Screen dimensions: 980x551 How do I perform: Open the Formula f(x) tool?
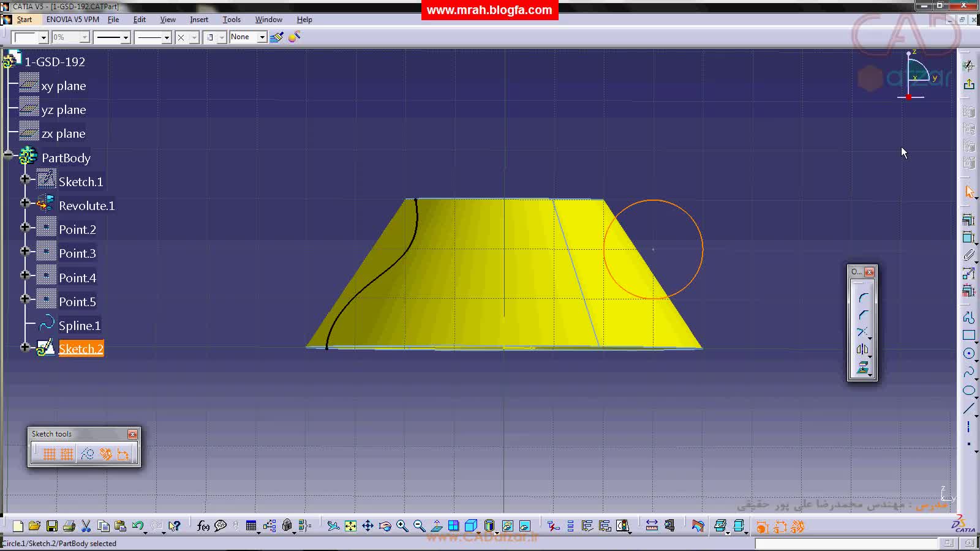pos(203,526)
